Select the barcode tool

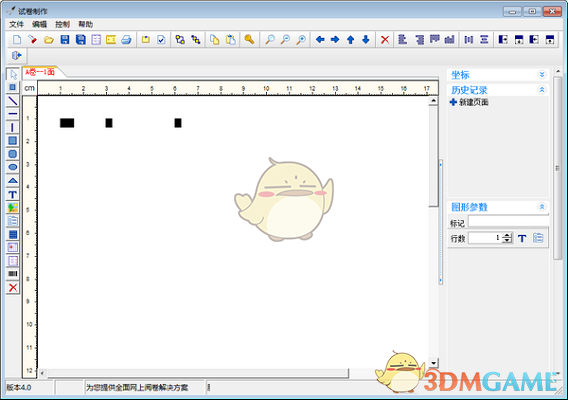tap(13, 274)
